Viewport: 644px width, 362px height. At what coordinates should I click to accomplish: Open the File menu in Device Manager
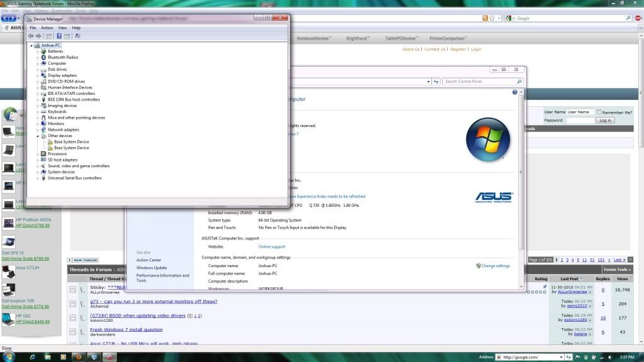33,28
